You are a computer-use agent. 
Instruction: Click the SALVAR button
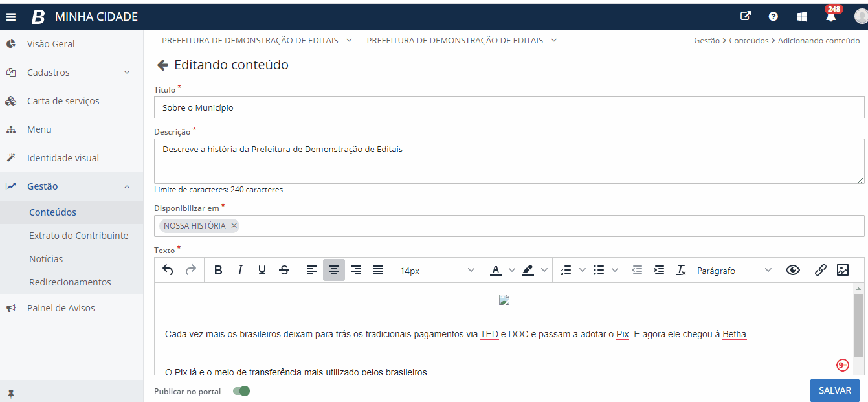[834, 390]
